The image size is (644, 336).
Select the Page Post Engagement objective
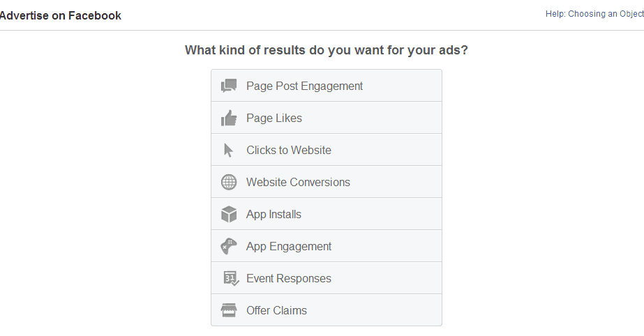tap(327, 86)
